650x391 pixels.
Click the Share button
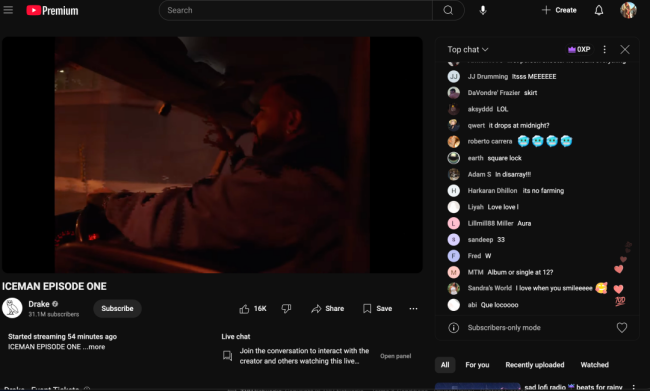pyautogui.click(x=327, y=308)
